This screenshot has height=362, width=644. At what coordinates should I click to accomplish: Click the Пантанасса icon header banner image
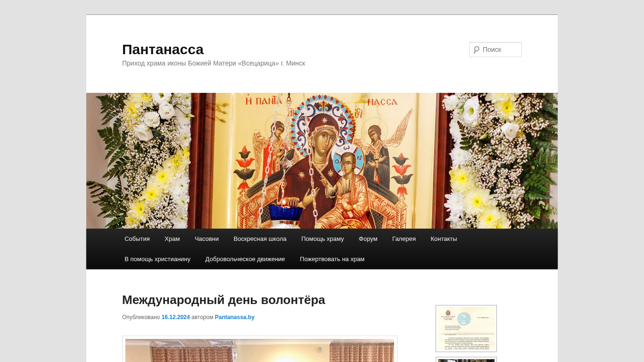click(322, 161)
